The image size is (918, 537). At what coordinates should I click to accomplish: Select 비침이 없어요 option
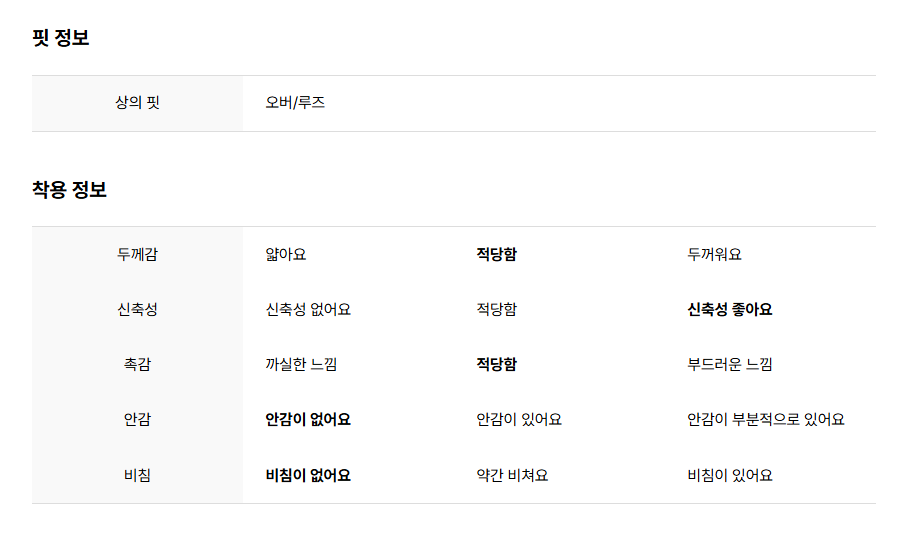click(308, 475)
